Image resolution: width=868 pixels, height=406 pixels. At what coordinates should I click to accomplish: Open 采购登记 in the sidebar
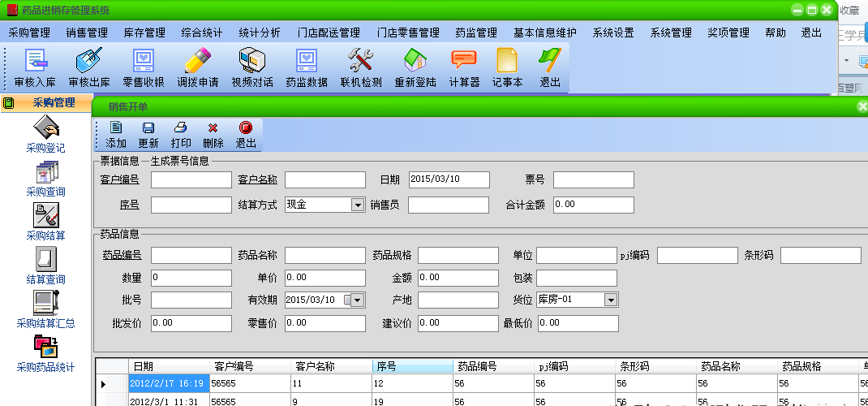(45, 134)
